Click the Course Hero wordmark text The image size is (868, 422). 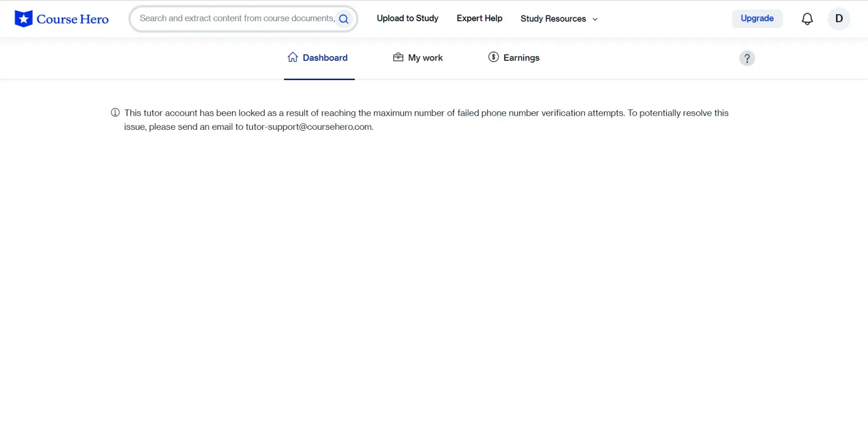tap(72, 19)
